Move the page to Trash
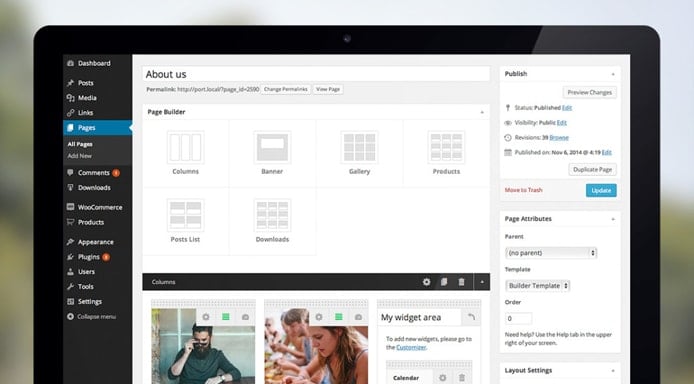This screenshot has height=384, width=694. [523, 190]
